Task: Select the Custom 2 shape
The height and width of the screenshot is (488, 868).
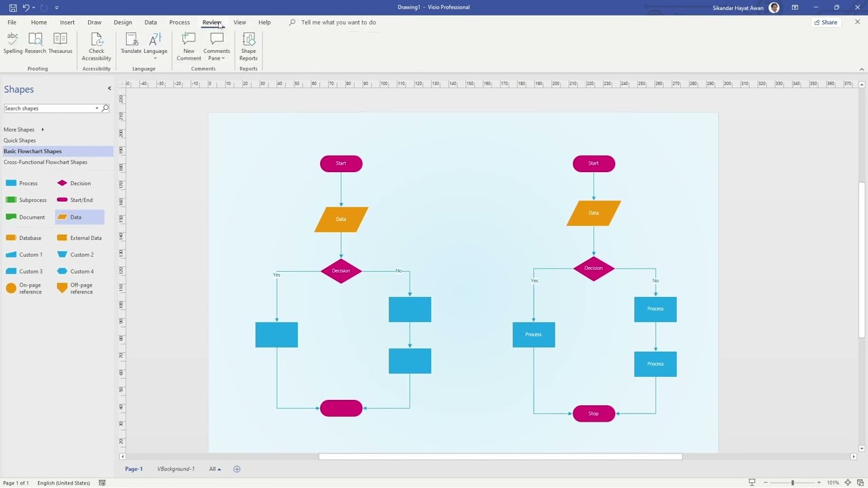Action: tap(75, 255)
